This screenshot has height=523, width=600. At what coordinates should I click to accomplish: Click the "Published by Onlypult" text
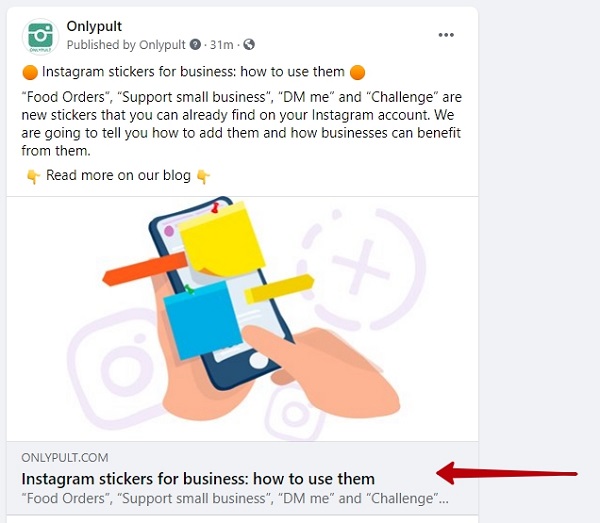click(x=126, y=45)
